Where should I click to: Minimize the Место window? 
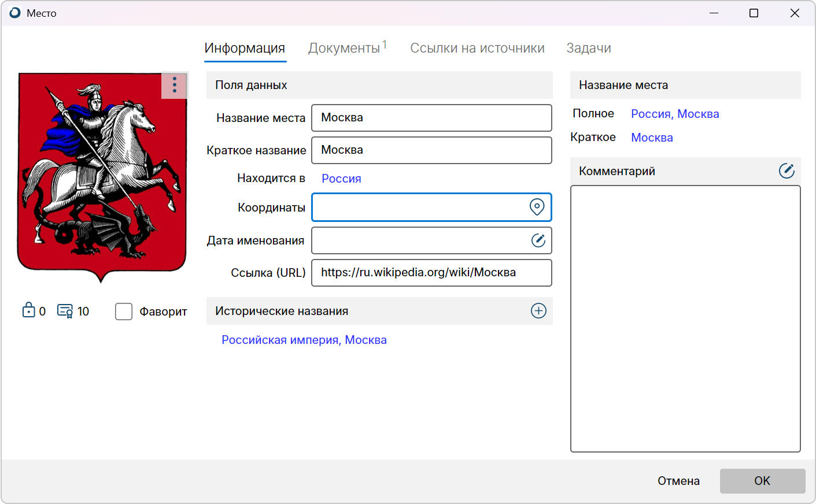[714, 13]
